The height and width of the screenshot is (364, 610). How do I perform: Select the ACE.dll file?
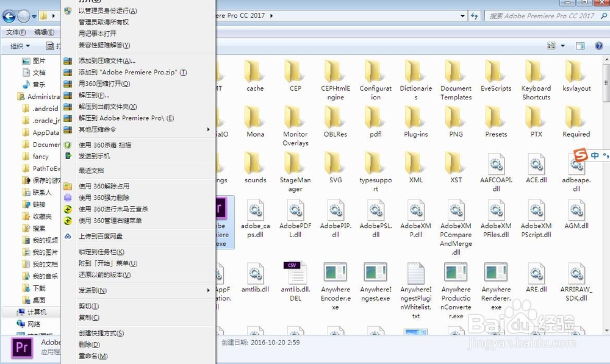tap(536, 168)
